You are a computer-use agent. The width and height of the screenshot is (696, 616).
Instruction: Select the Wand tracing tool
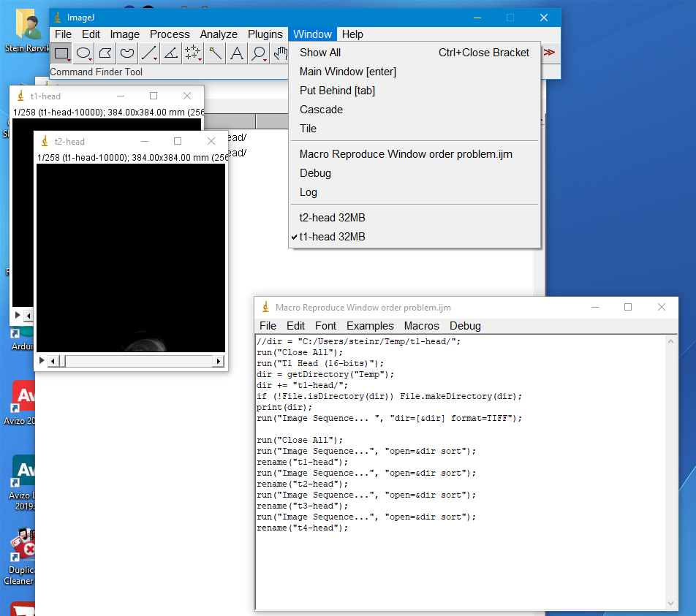pyautogui.click(x=215, y=53)
